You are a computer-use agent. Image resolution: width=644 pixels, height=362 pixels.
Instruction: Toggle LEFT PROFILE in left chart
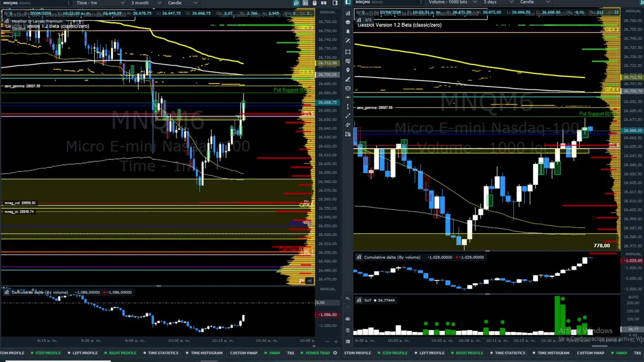(x=83, y=353)
